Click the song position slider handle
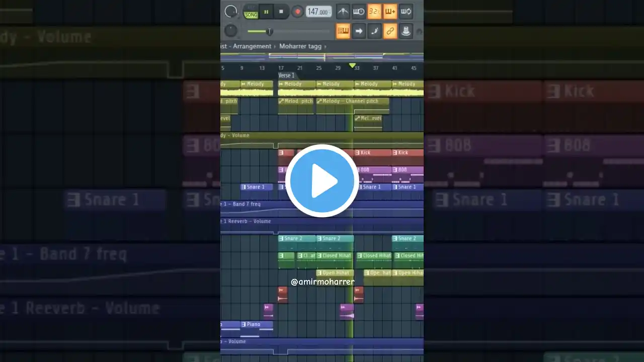Image resolution: width=644 pixels, height=362 pixels. [269, 32]
